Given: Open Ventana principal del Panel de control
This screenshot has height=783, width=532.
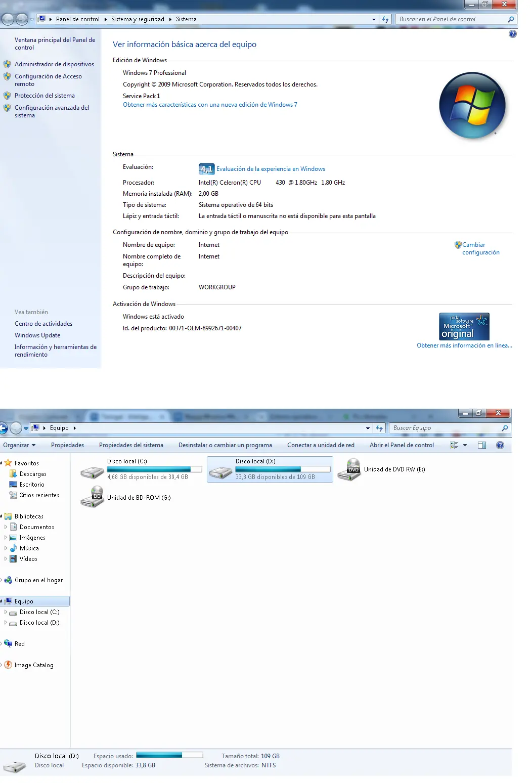Looking at the screenshot, I should point(55,43).
